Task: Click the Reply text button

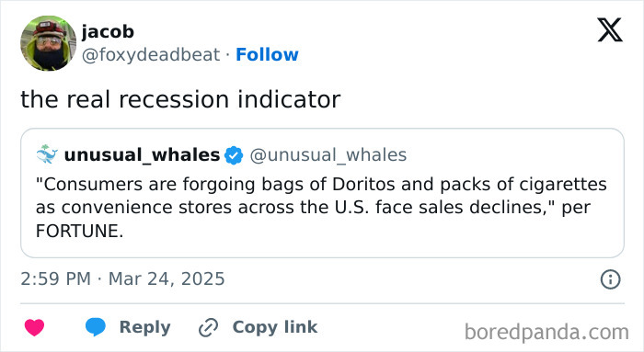Action: tap(145, 327)
